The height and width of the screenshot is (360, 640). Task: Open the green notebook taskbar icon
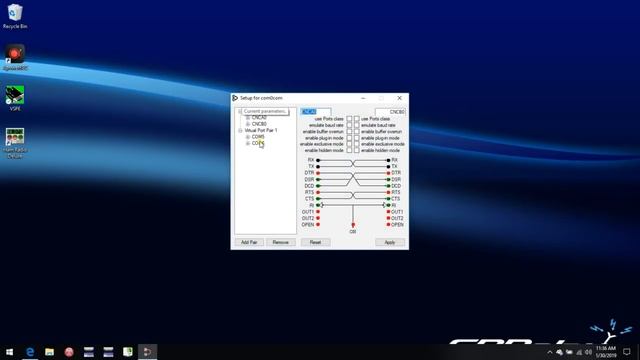tap(128, 352)
